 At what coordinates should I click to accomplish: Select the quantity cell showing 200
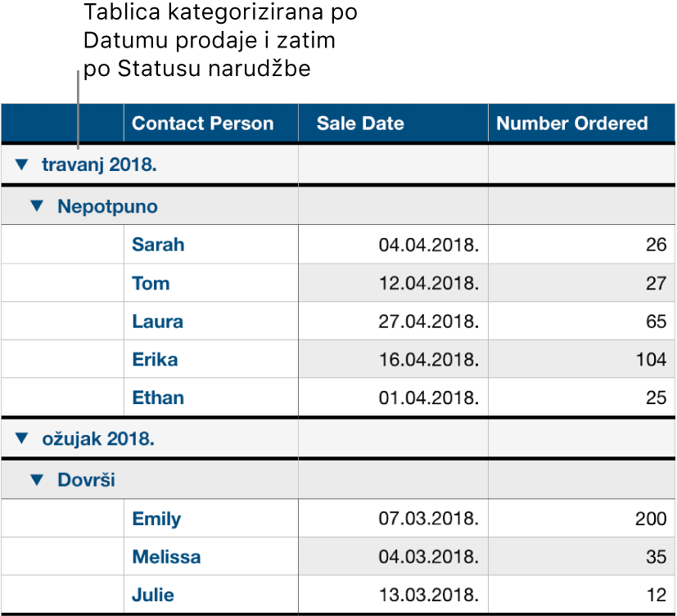[651, 519]
